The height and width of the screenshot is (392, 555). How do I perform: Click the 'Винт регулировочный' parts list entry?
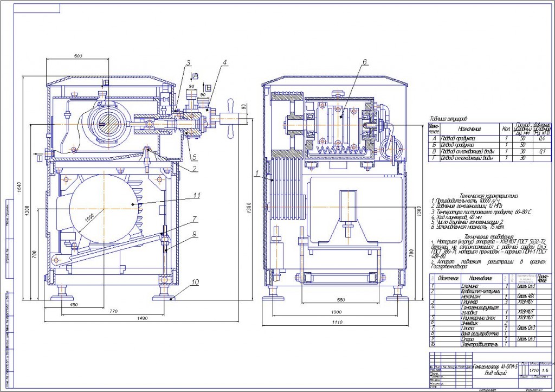pyautogui.click(x=480, y=333)
